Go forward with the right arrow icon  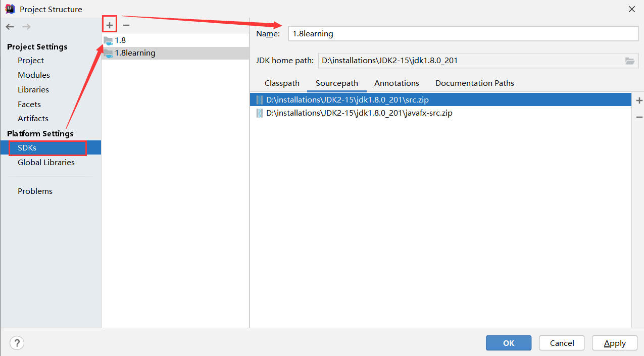pos(26,26)
